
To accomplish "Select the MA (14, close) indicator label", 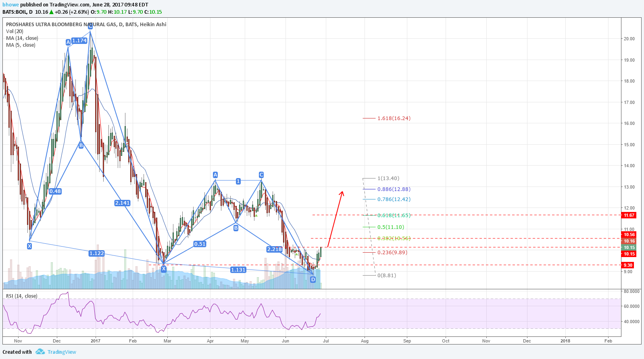I will point(22,38).
